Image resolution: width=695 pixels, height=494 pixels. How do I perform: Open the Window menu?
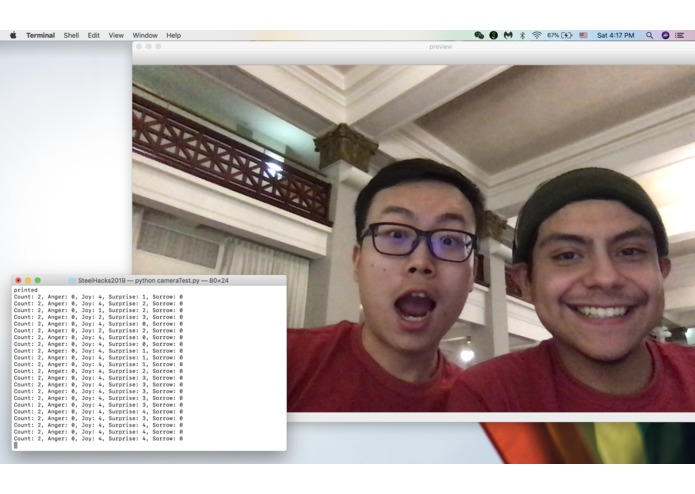click(x=145, y=35)
